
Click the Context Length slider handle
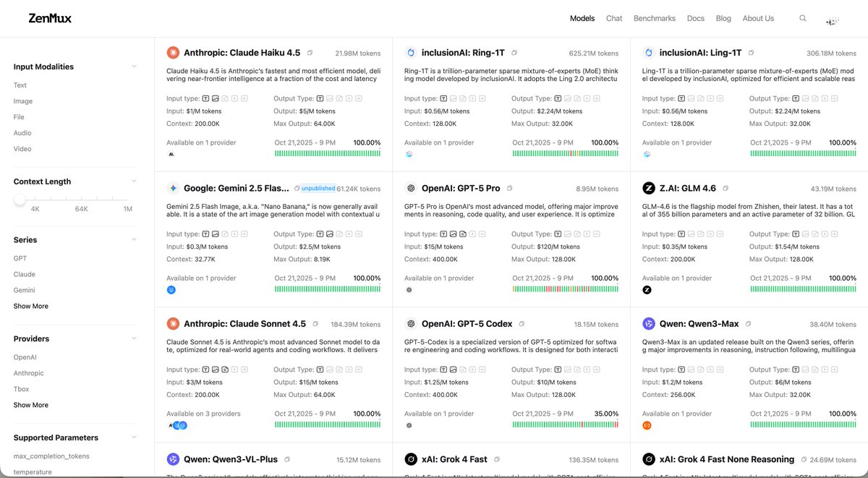tap(20, 199)
